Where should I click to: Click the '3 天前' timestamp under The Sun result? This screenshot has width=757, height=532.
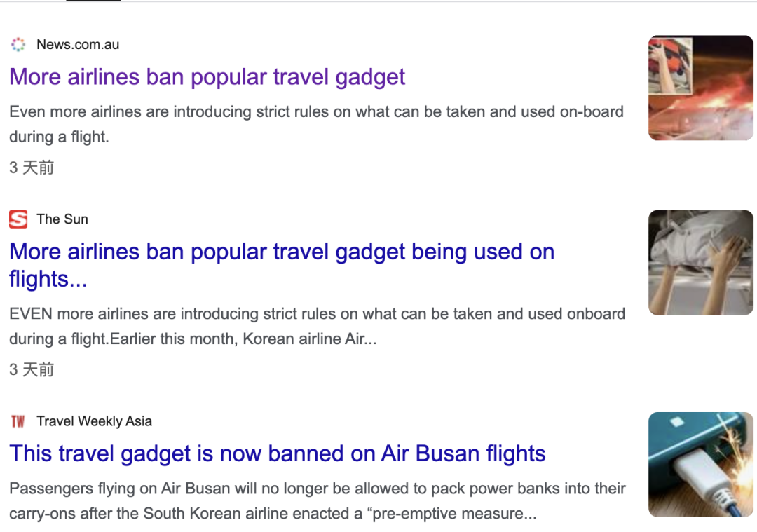coord(32,369)
